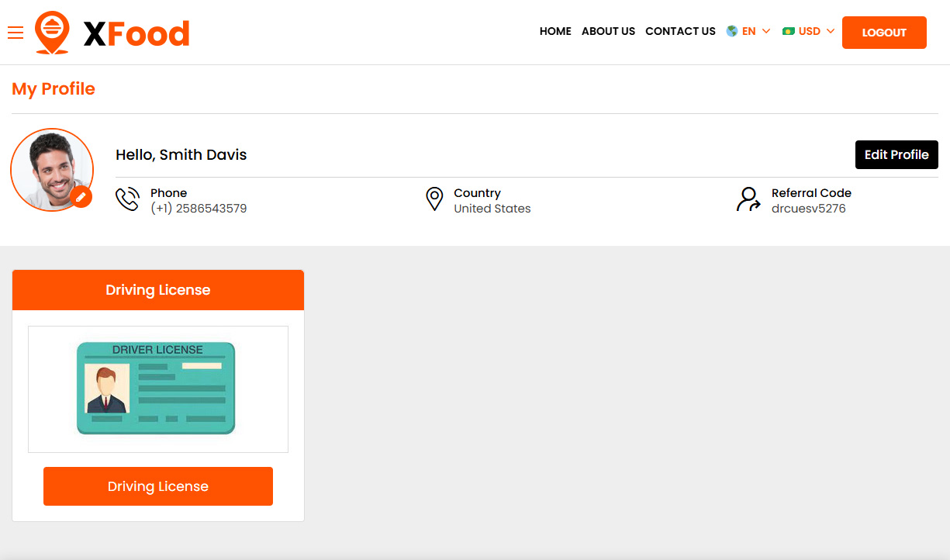Open the ABOUT US page
Image resolution: width=950 pixels, height=560 pixels.
point(608,32)
